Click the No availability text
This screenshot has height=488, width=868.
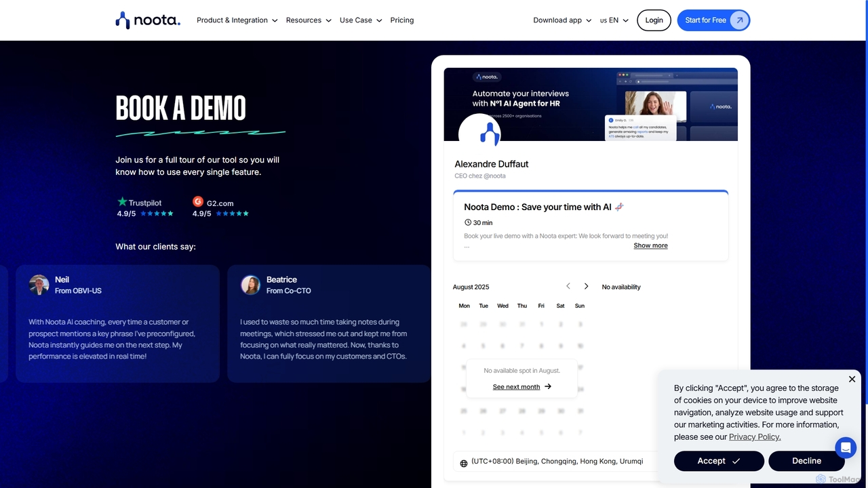coord(621,287)
